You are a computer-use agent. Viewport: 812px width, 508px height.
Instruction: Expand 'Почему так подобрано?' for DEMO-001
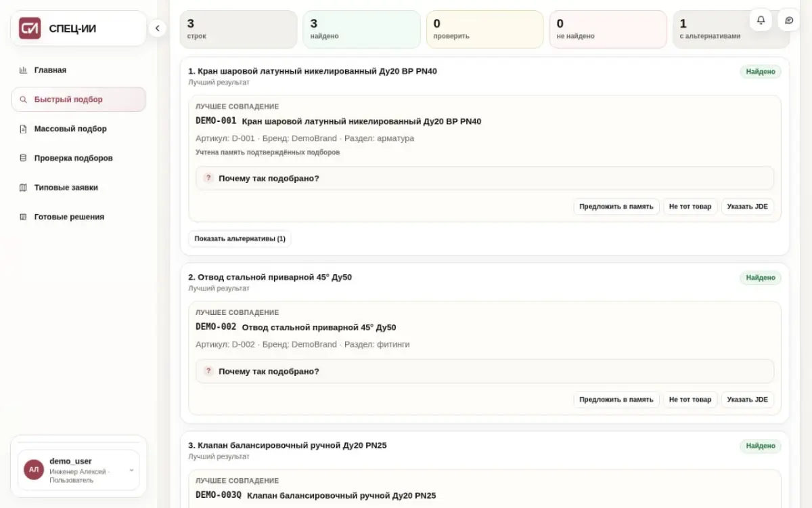tap(484, 178)
